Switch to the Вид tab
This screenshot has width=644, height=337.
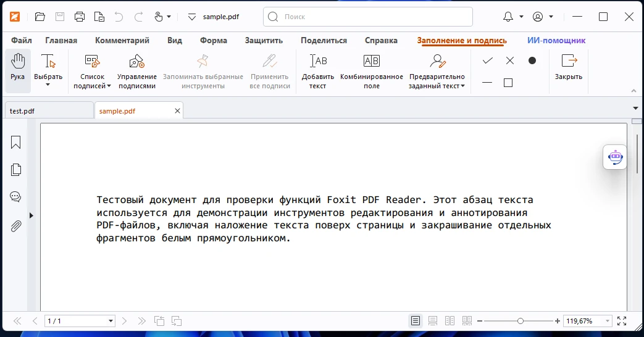[x=175, y=40]
